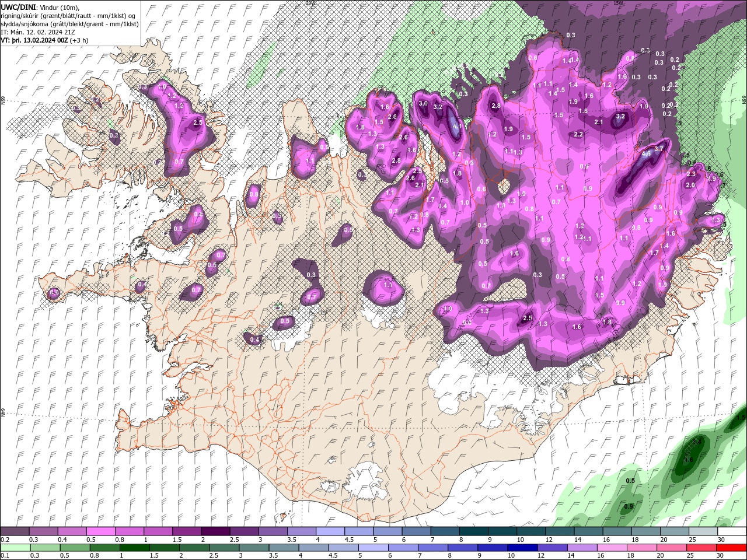Screen dimensions: 747x560
Task: Click the 2.2 snowfall value on the map
Action: [578, 134]
